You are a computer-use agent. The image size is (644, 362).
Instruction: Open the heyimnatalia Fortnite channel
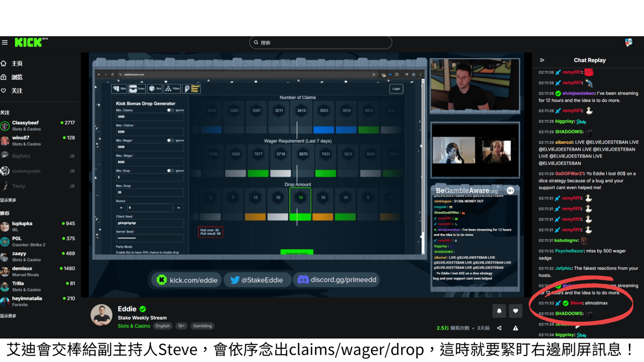click(x=39, y=301)
